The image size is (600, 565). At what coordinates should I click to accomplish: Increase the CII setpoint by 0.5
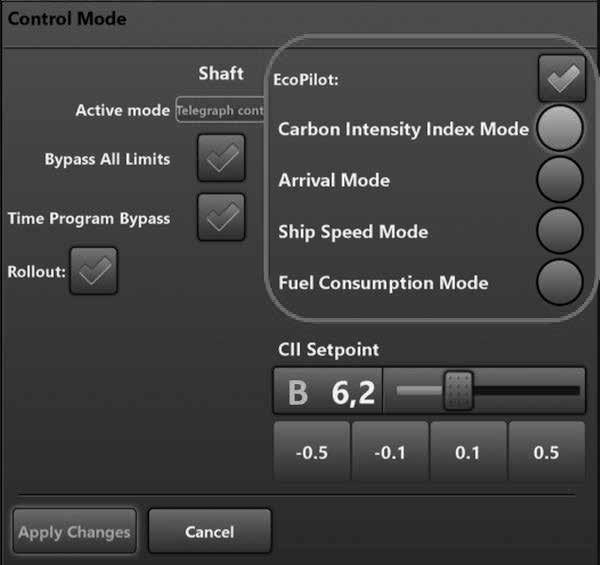coord(546,452)
